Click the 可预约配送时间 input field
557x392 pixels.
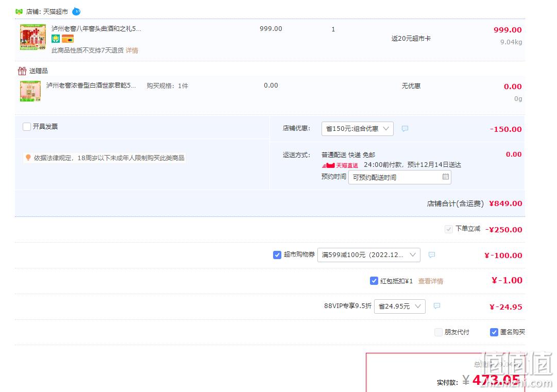(400, 177)
